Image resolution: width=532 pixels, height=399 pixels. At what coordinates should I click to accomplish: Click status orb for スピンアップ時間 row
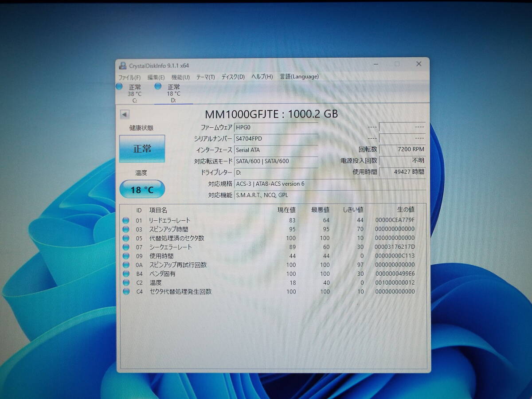pos(126,229)
